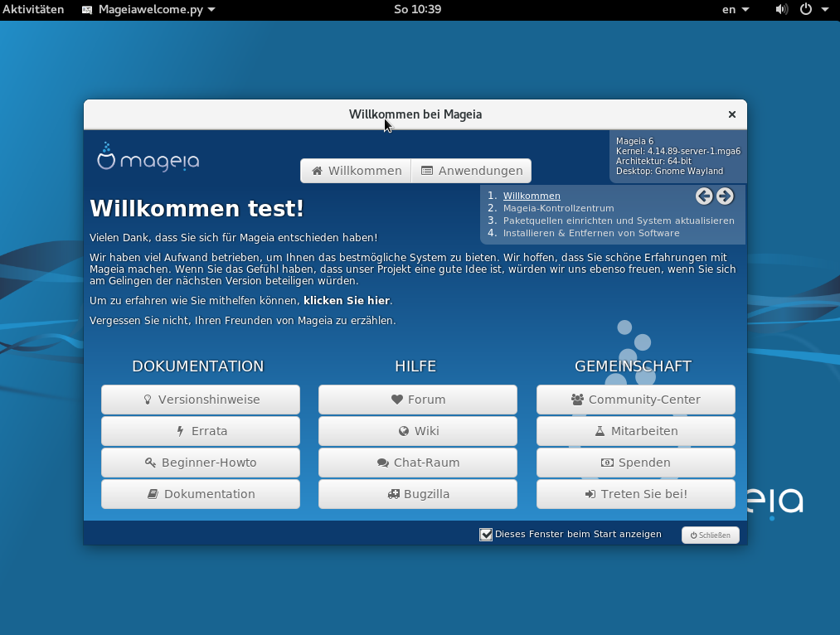Follow the 'klicken Sie hier' link
Screen dimensions: 840x635
click(346, 301)
